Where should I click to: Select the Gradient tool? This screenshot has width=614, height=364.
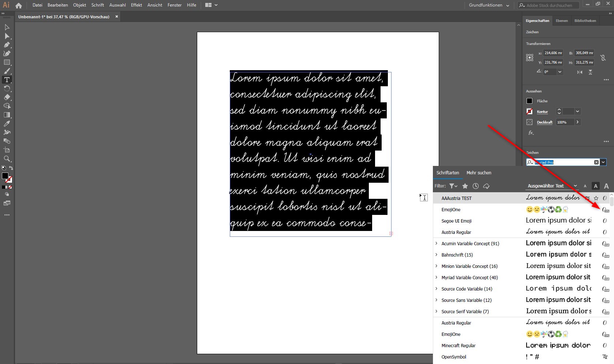click(x=7, y=115)
